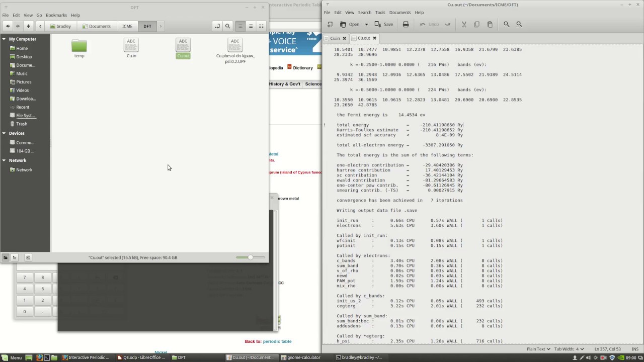Change the Plain Text syntax mode
This screenshot has height=362, width=644.
click(x=539, y=349)
